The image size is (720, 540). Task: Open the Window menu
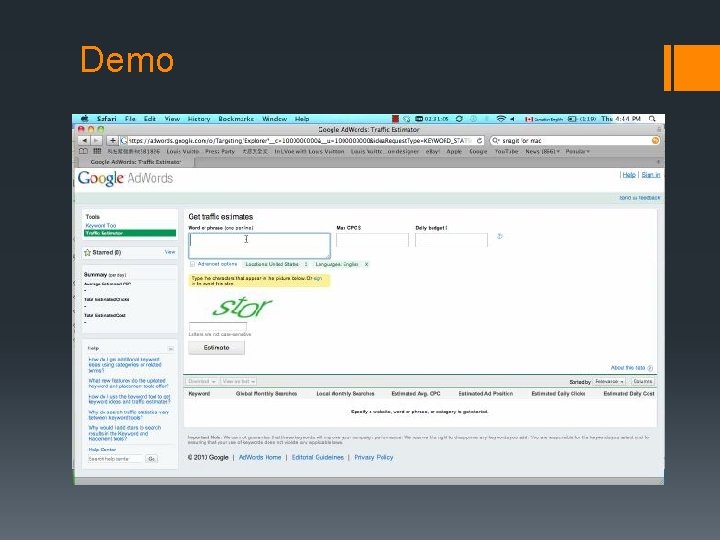(x=274, y=119)
